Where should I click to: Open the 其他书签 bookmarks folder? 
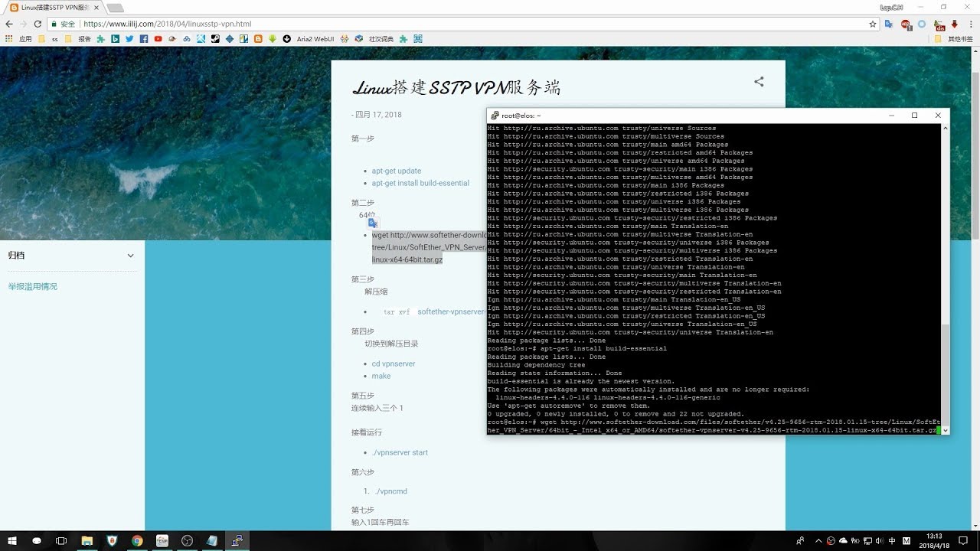click(x=953, y=38)
